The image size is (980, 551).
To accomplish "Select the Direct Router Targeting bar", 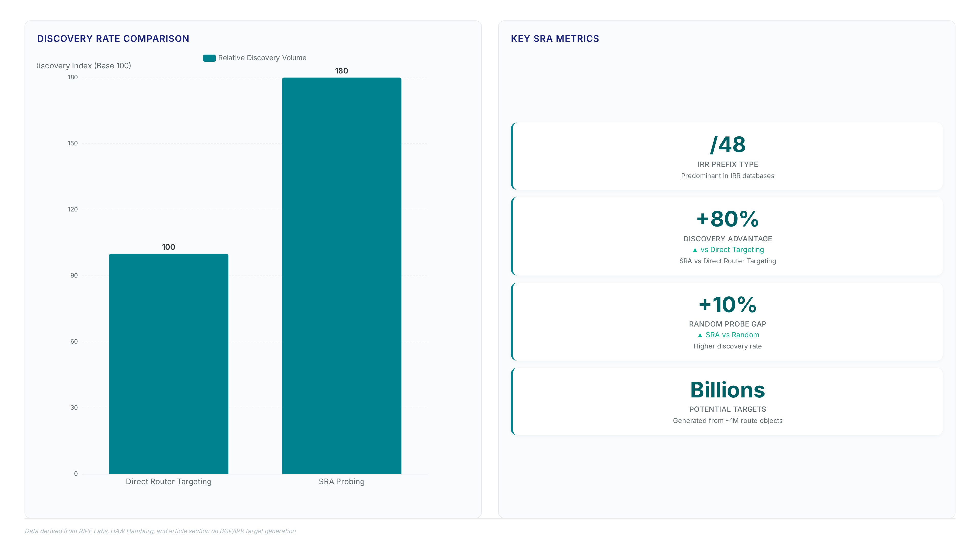I will (x=168, y=364).
